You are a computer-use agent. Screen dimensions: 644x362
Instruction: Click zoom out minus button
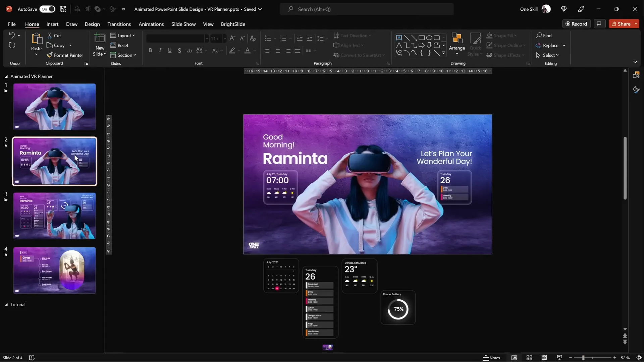tap(570, 358)
